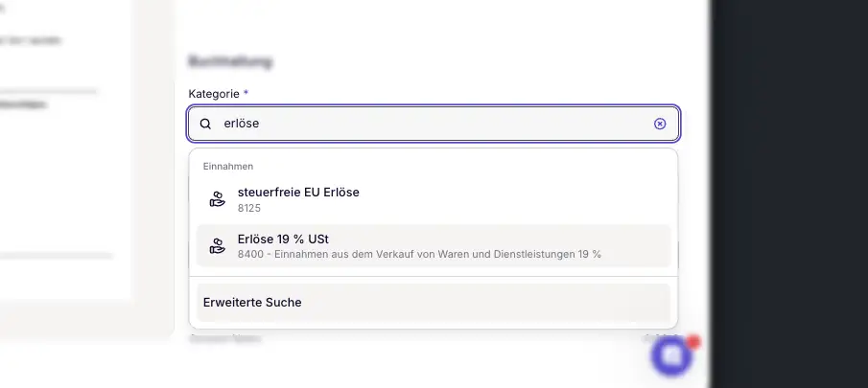
Task: Focus the Kategorie search input containing erlöse
Action: (x=432, y=124)
